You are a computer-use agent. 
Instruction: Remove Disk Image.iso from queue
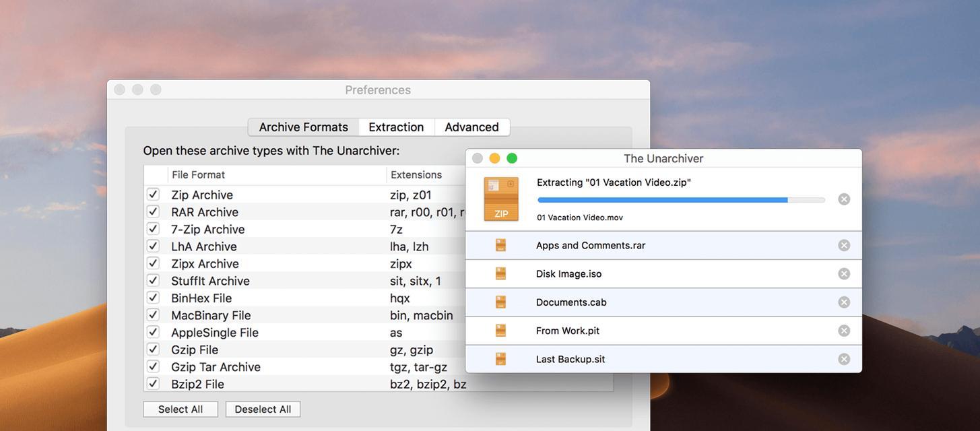(x=844, y=273)
